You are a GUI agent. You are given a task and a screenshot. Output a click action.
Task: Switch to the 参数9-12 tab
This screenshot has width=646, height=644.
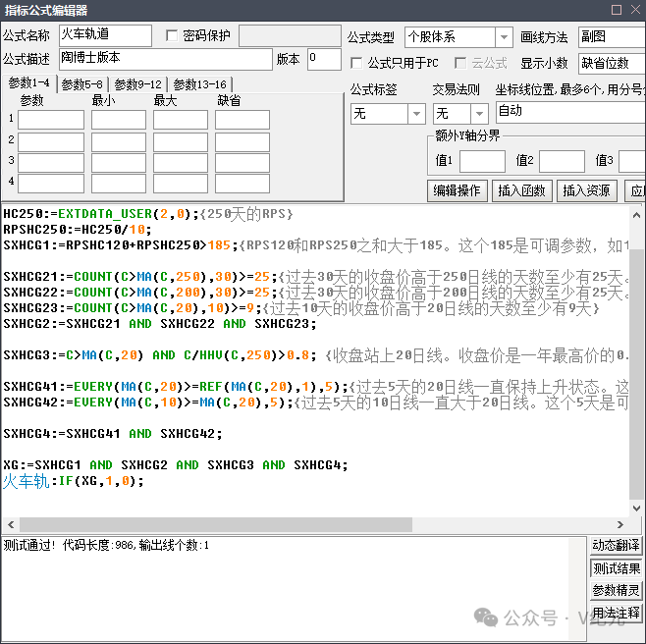(x=138, y=84)
